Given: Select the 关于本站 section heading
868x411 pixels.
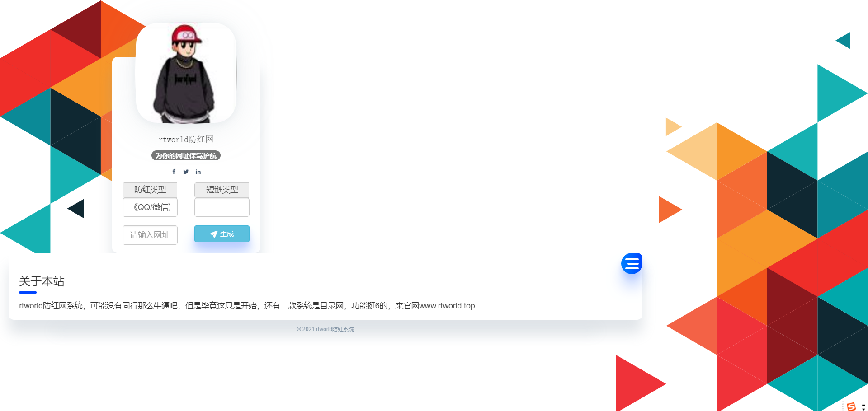Looking at the screenshot, I should click(x=41, y=281).
